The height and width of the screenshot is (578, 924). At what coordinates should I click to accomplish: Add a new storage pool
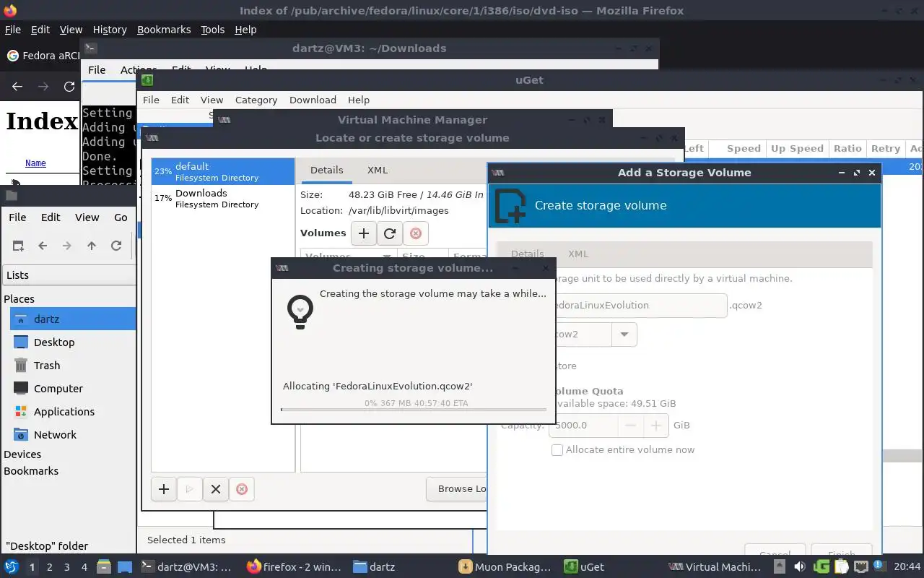coord(164,489)
